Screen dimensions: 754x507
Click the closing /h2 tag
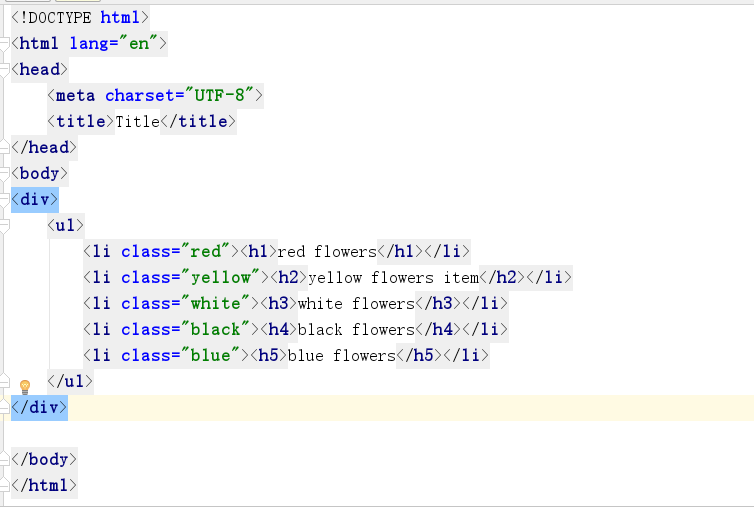click(x=503, y=278)
